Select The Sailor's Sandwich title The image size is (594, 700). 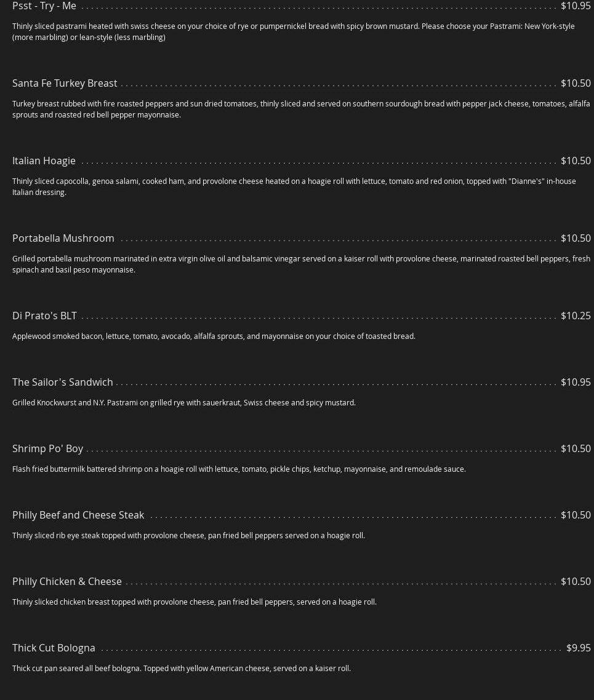(x=63, y=382)
